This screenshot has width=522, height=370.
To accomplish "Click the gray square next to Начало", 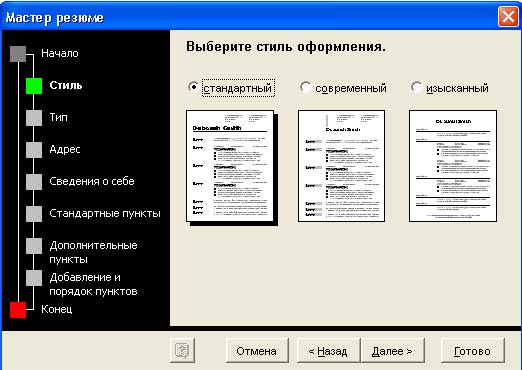I will coord(18,54).
